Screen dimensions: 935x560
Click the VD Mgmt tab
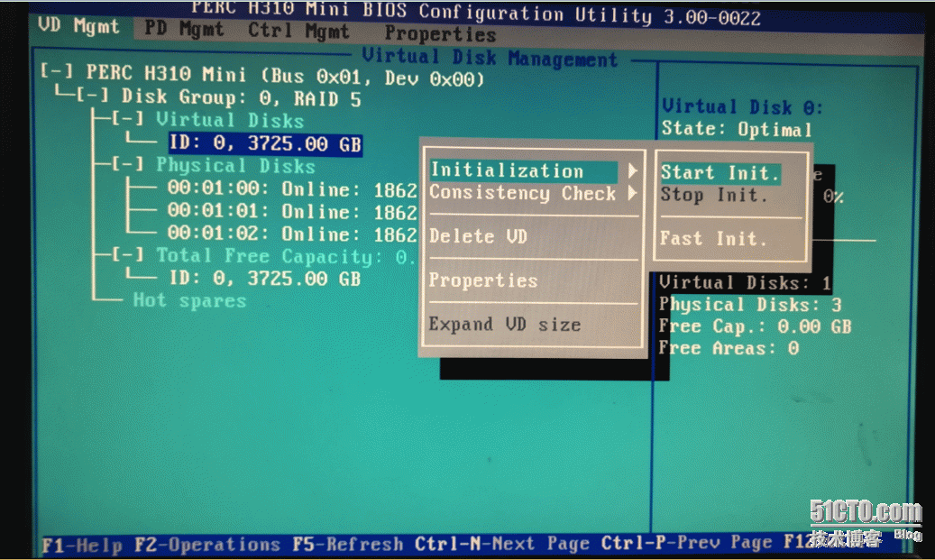click(x=79, y=26)
